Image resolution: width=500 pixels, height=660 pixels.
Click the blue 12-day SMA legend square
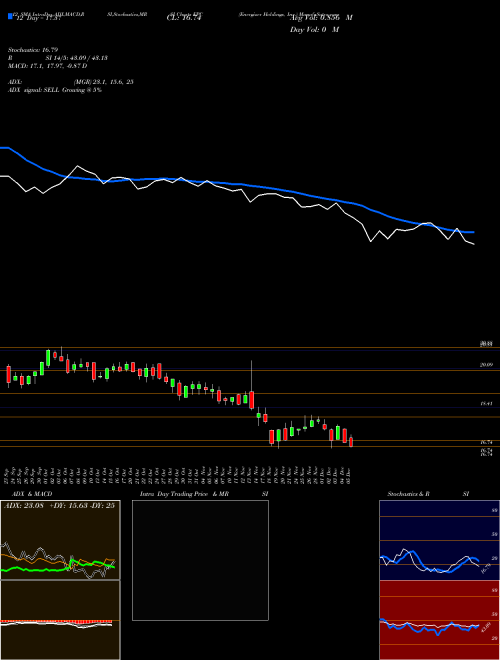pos(10,16)
